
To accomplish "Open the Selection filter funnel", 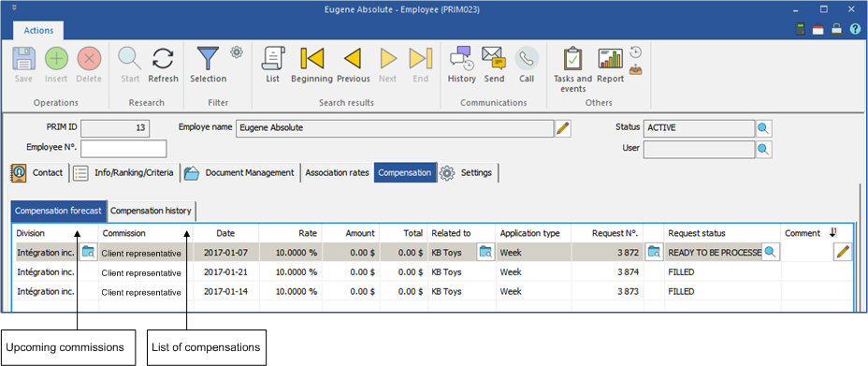I will (209, 58).
